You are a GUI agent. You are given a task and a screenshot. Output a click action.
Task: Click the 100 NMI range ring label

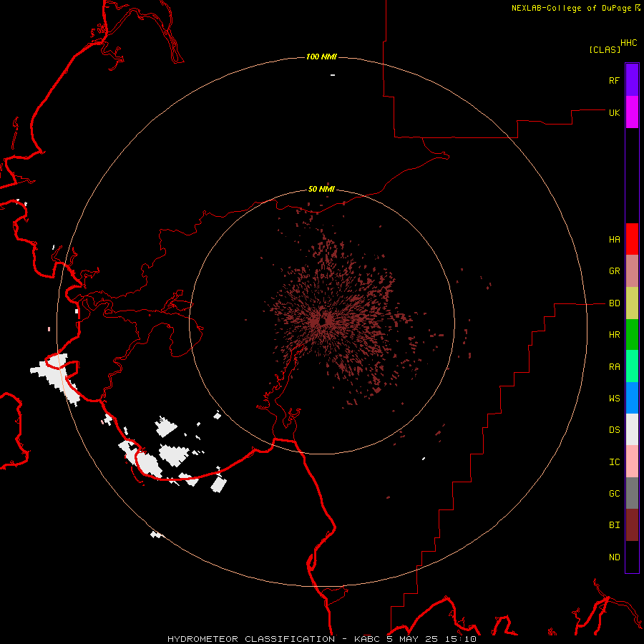pyautogui.click(x=321, y=57)
